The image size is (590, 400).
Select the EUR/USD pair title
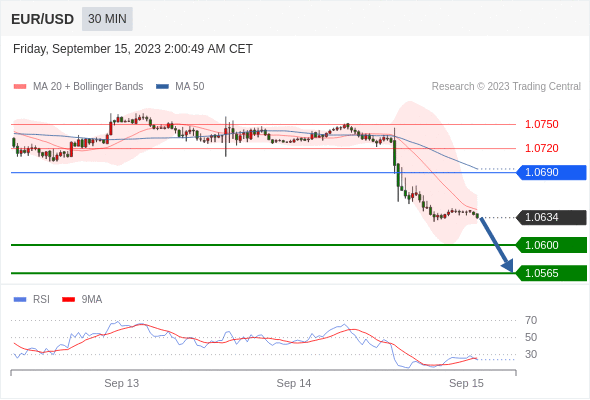[43, 19]
